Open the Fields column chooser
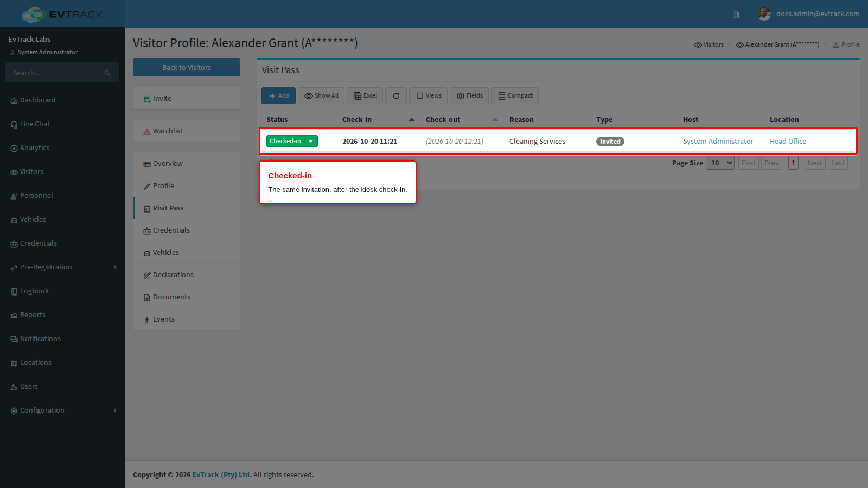 pyautogui.click(x=469, y=95)
